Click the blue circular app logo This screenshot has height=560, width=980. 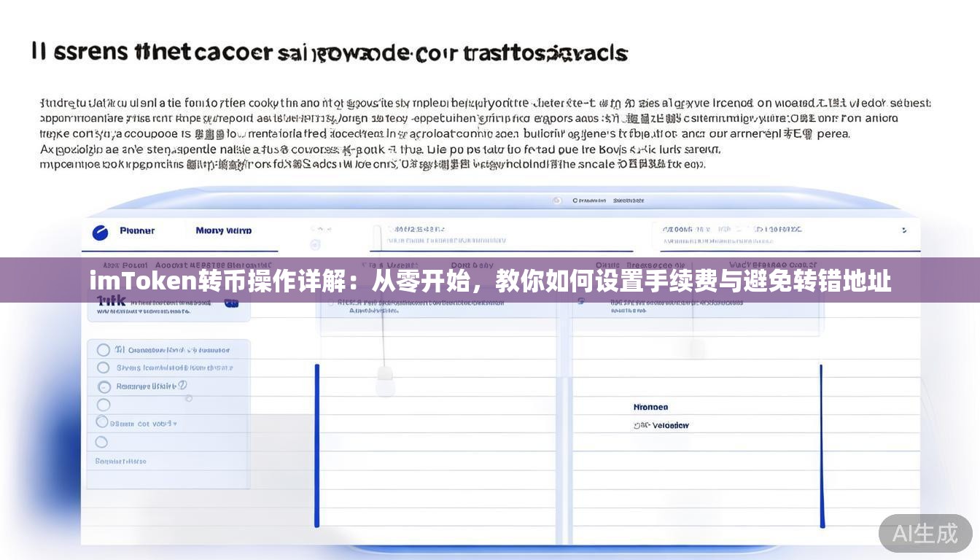(99, 230)
